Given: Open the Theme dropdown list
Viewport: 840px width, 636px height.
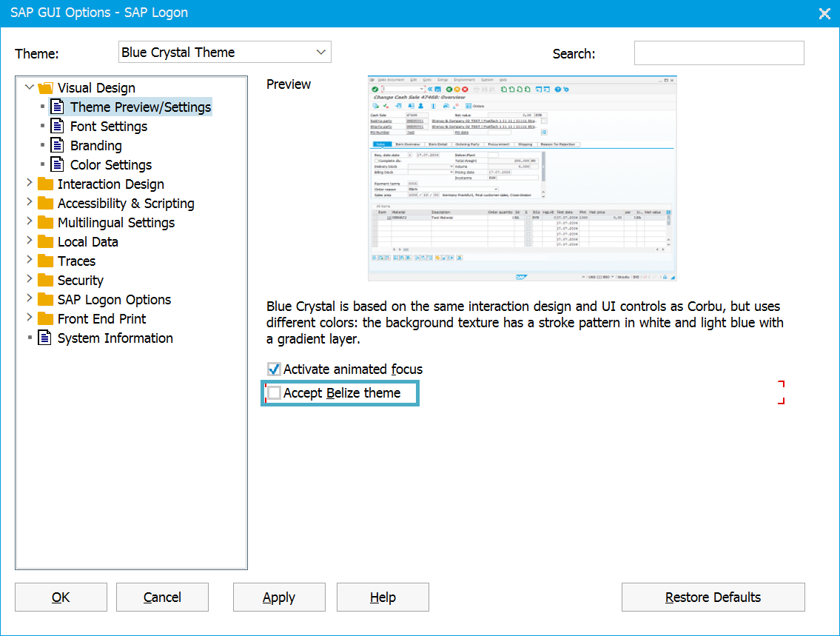Looking at the screenshot, I should pyautogui.click(x=224, y=52).
